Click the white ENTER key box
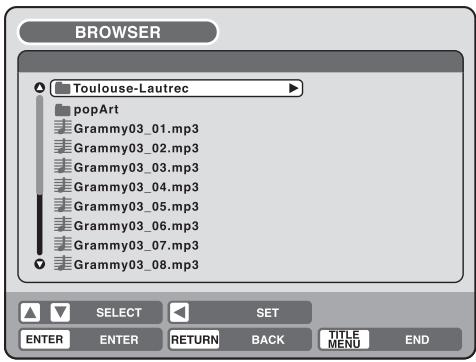The image size is (476, 362). click(x=45, y=339)
